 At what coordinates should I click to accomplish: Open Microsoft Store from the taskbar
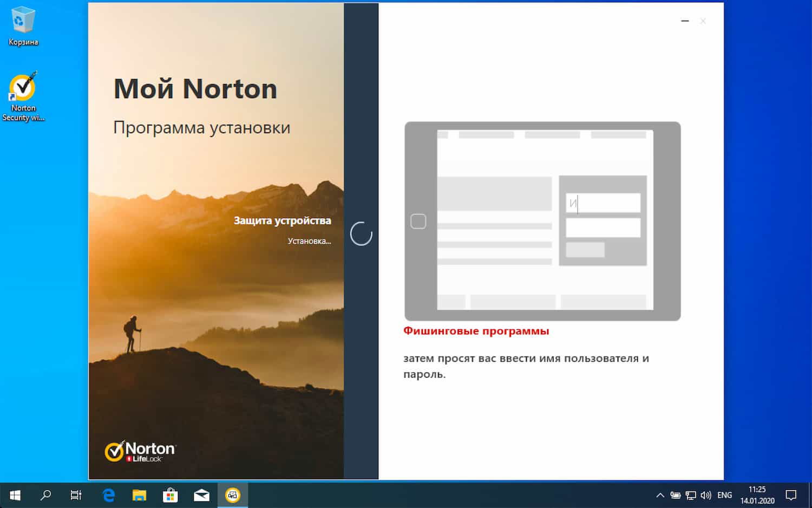coord(171,495)
